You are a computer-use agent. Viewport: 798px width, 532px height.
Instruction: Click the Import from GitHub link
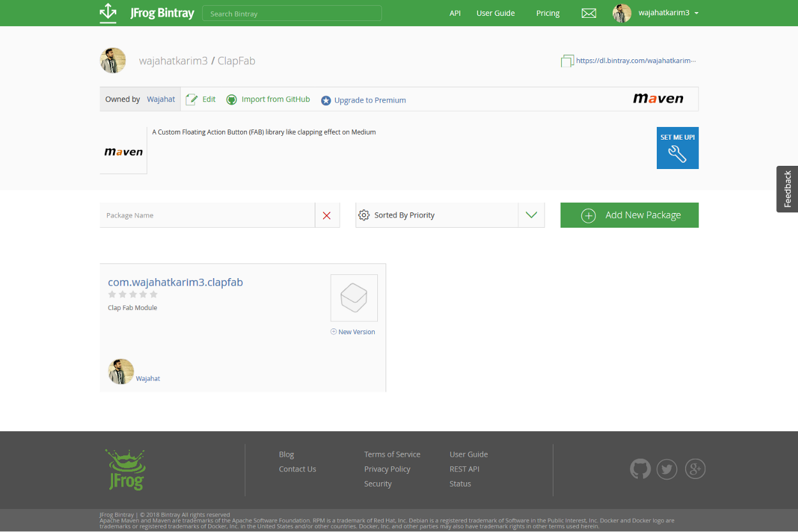pyautogui.click(x=276, y=100)
